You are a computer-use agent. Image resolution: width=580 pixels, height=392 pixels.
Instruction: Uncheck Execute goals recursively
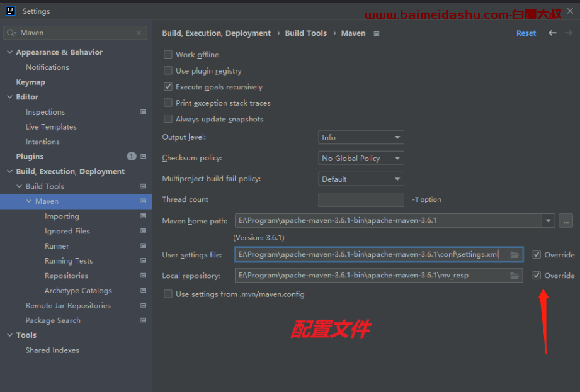tap(168, 87)
